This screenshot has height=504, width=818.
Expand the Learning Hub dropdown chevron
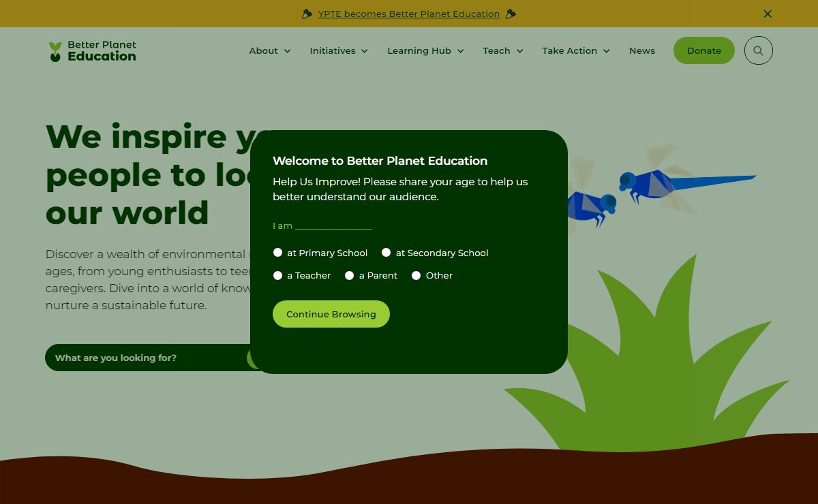460,51
